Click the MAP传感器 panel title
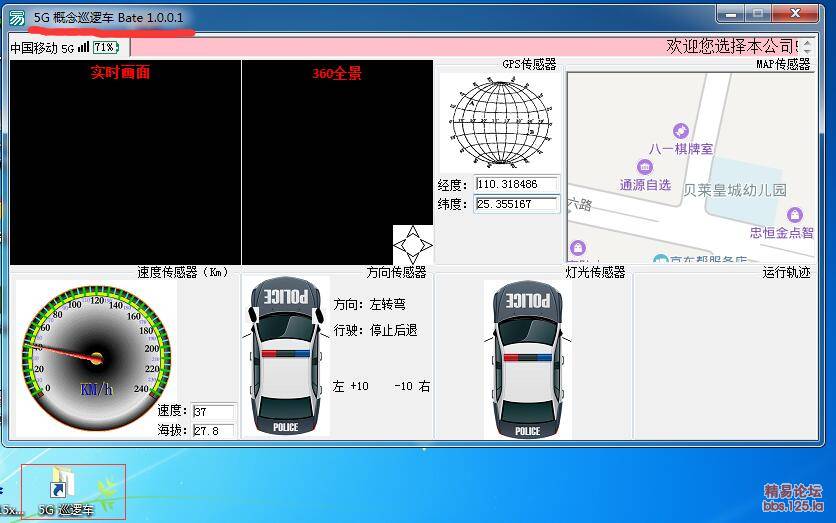836x523 pixels. tap(783, 65)
